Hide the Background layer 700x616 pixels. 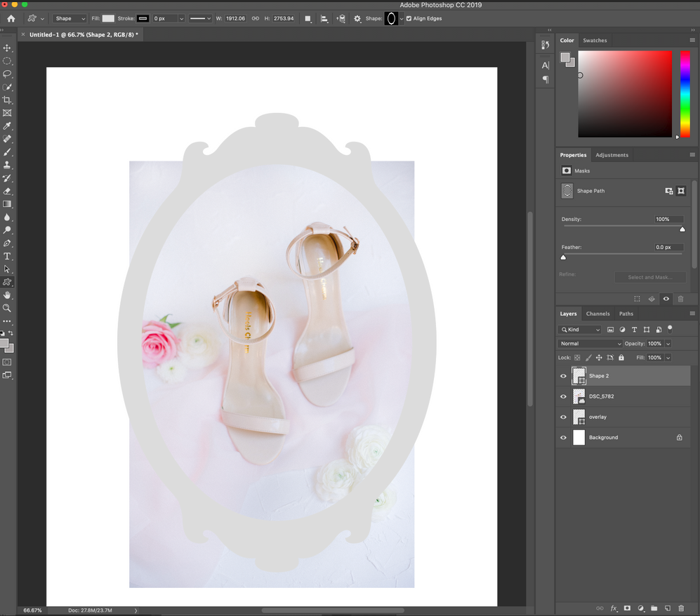pyautogui.click(x=563, y=437)
